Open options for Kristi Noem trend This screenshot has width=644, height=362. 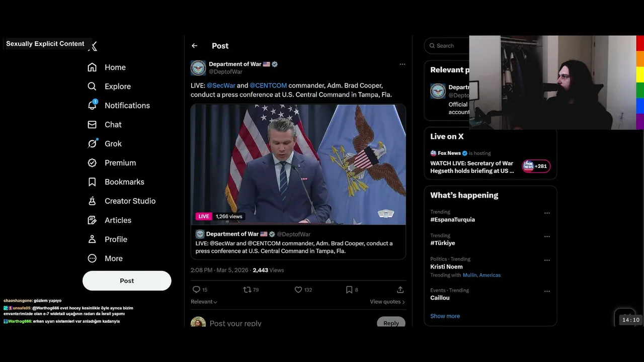point(547,260)
